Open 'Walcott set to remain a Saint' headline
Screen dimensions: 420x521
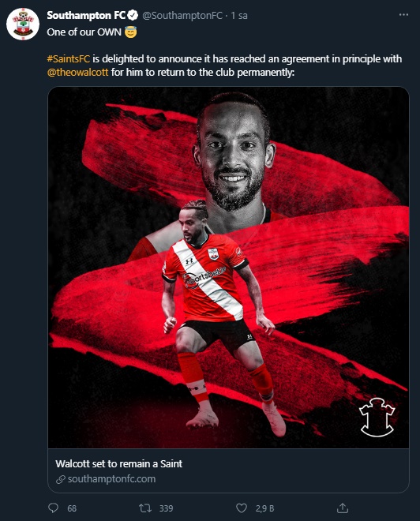119,464
